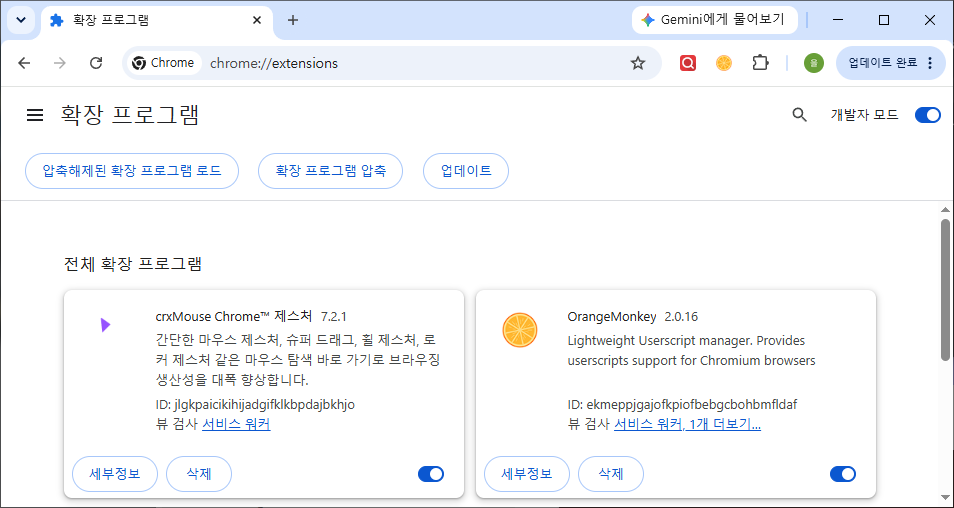Image resolution: width=954 pixels, height=508 pixels.
Task: Open the red Q extension icon
Action: 688,63
